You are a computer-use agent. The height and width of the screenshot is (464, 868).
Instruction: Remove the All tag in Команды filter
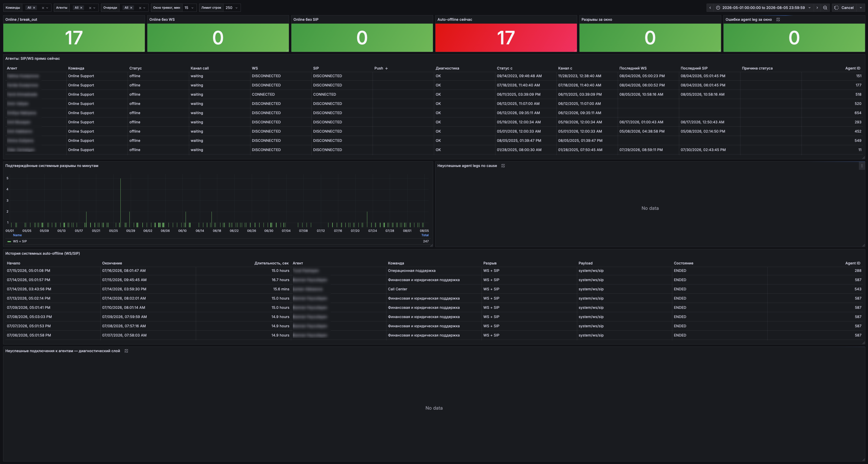34,8
